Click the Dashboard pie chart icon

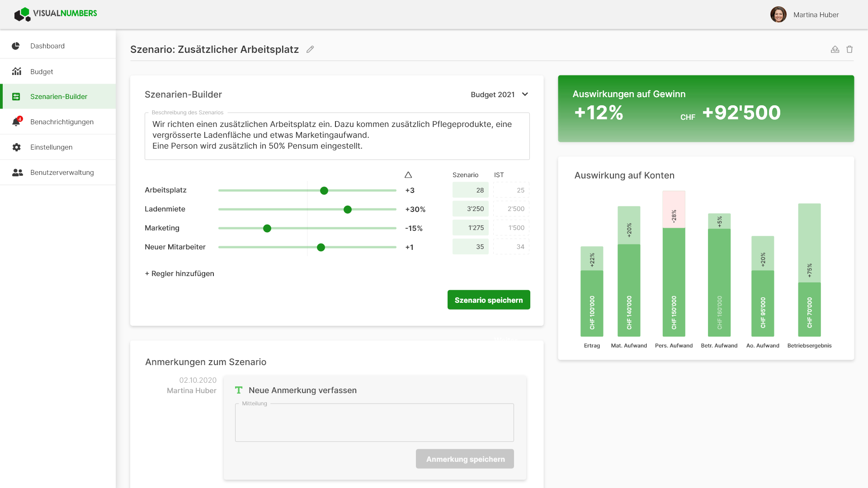click(x=16, y=46)
